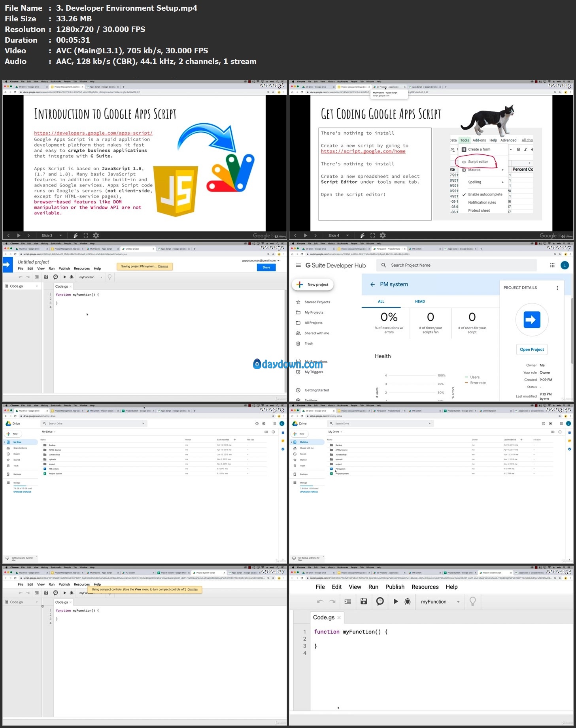
Task: Click the bug debug icon in 00:04:17 frame
Action: point(71,593)
